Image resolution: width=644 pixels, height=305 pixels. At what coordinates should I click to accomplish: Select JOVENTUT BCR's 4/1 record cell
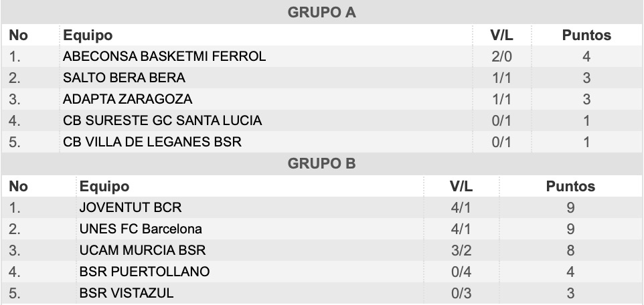click(x=461, y=207)
